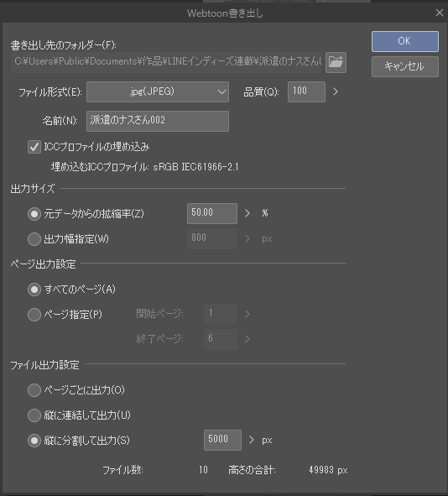Click the export folder path field
The width and height of the screenshot is (448, 496).
pyautogui.click(x=166, y=62)
